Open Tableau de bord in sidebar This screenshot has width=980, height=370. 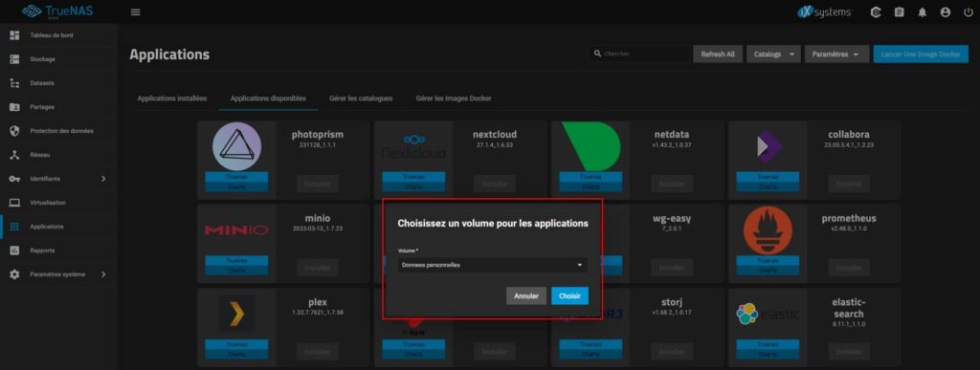[58, 35]
